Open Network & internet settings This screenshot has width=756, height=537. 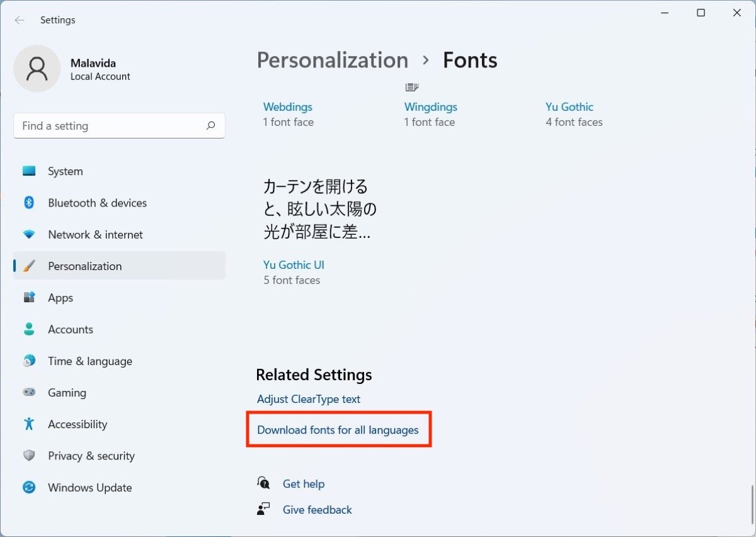coord(119,234)
